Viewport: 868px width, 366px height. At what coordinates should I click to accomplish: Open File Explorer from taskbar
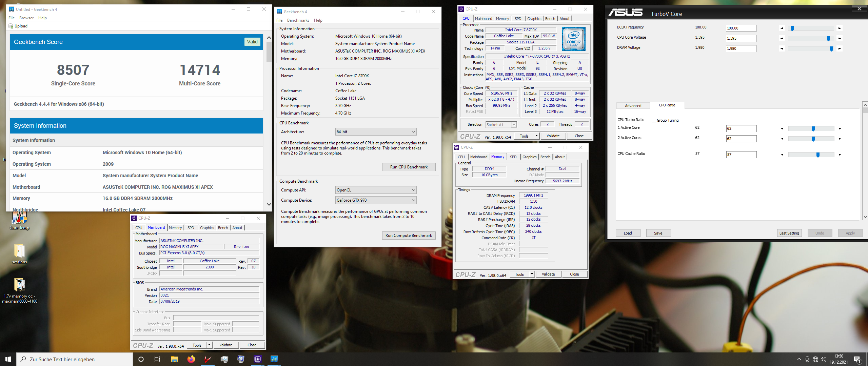174,359
